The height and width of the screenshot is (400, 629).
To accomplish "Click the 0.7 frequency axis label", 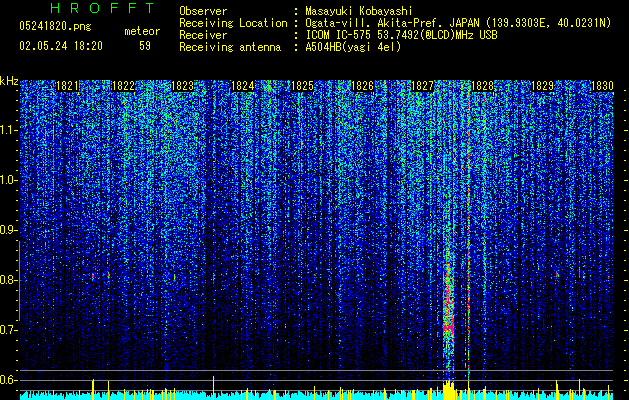I will click(8, 330).
